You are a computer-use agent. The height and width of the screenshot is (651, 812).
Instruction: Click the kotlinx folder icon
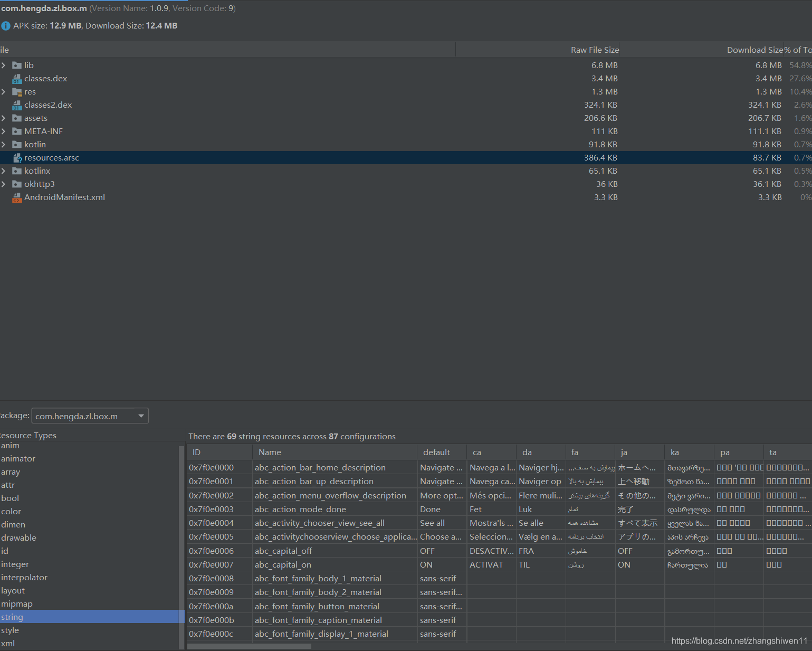click(x=17, y=171)
